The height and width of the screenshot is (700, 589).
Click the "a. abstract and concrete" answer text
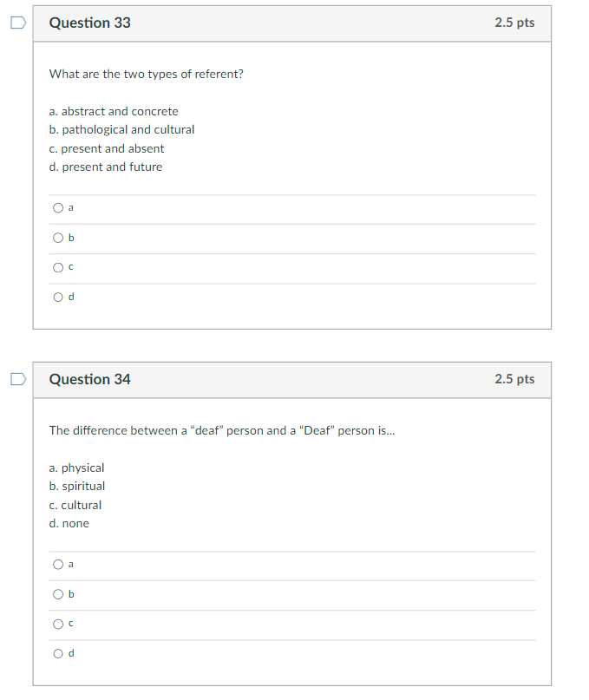[x=114, y=111]
